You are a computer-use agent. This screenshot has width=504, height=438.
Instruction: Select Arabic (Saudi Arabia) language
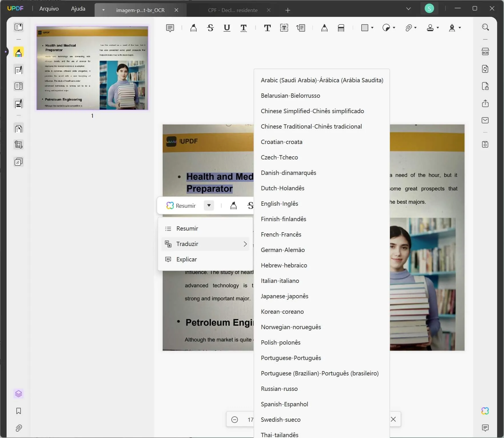pyautogui.click(x=322, y=80)
